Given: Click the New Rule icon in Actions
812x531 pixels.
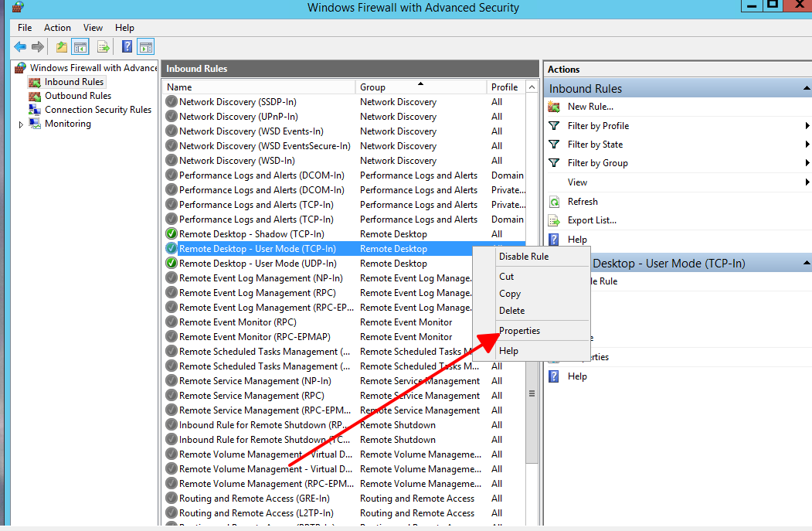Looking at the screenshot, I should coord(554,107).
